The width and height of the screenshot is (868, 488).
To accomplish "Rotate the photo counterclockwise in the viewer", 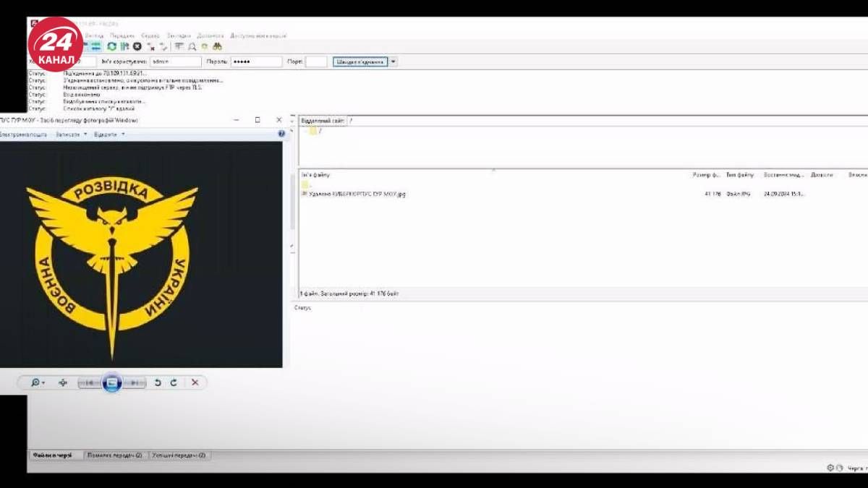I will pos(158,382).
